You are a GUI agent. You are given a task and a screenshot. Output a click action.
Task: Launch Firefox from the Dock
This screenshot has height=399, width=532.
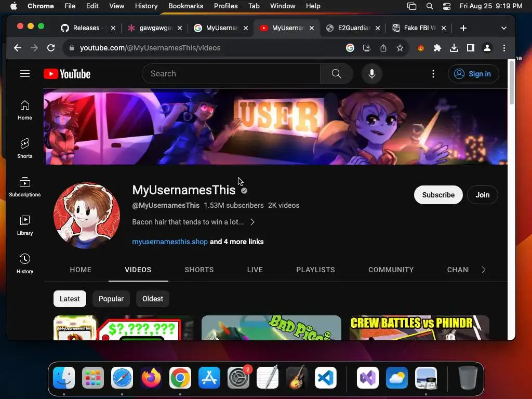click(x=151, y=378)
